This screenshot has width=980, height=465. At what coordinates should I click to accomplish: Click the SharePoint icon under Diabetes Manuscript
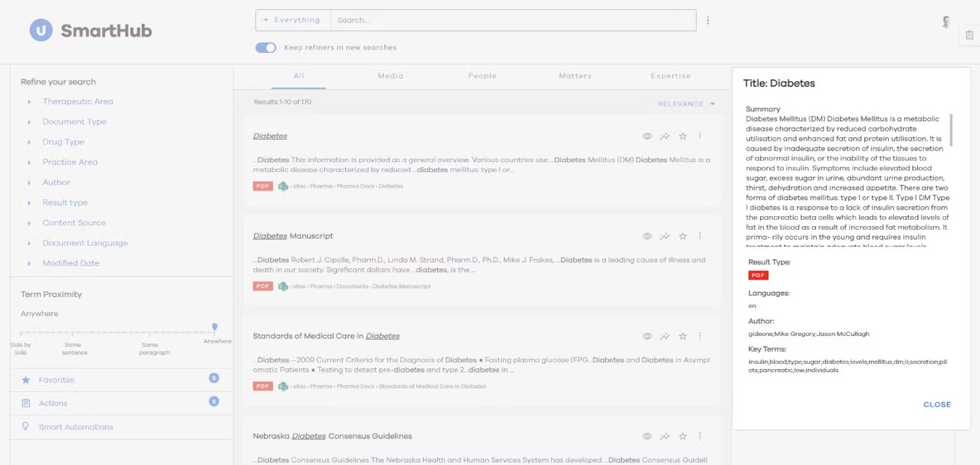coord(283,287)
